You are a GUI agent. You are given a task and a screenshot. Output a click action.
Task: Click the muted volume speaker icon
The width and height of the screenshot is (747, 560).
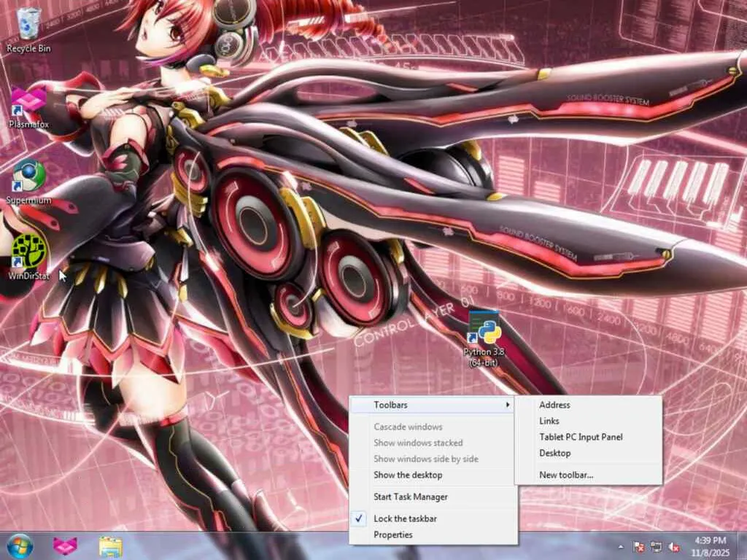click(674, 548)
